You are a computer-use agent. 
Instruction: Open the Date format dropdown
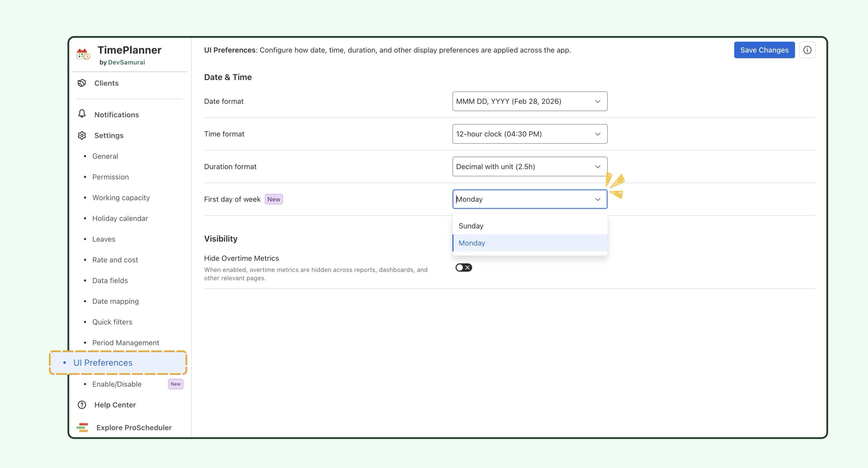pos(530,101)
